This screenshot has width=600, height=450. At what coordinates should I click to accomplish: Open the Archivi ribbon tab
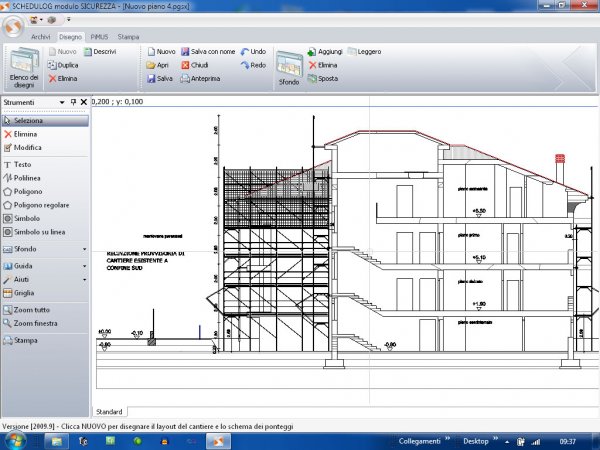click(x=40, y=35)
